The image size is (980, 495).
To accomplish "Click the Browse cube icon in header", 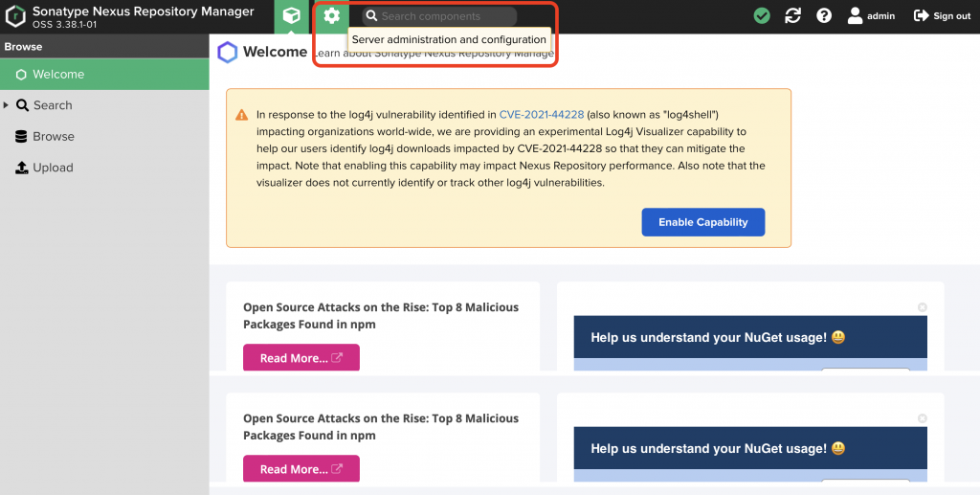I will coord(292,16).
